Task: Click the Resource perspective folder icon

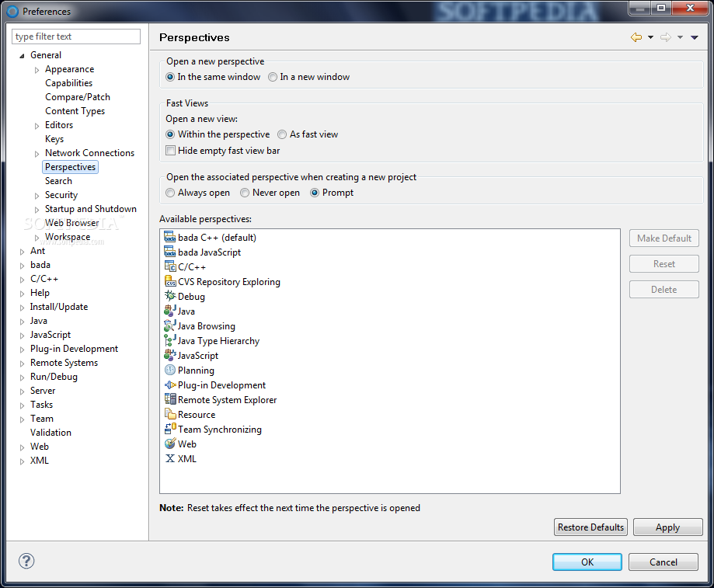Action: (x=170, y=414)
